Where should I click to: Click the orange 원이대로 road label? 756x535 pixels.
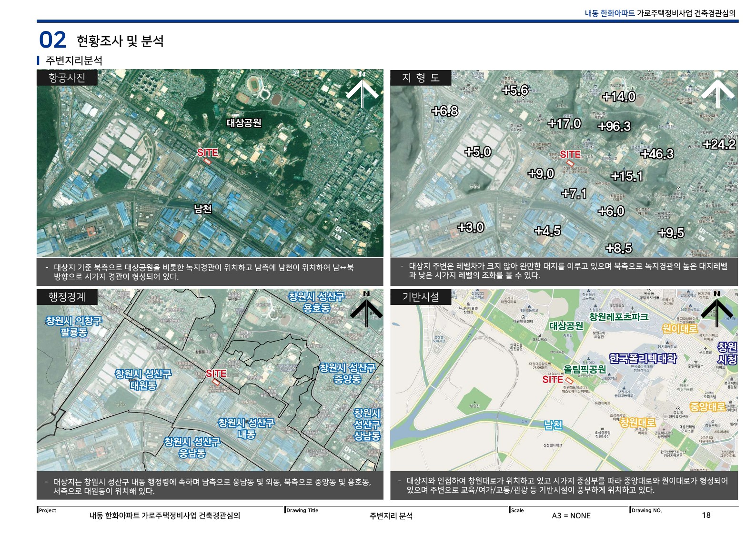pos(679,328)
